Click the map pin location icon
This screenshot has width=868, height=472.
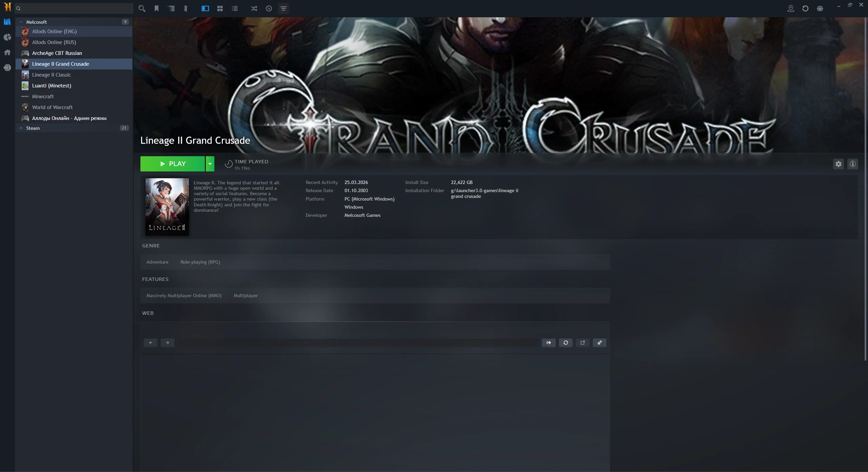[791, 8]
